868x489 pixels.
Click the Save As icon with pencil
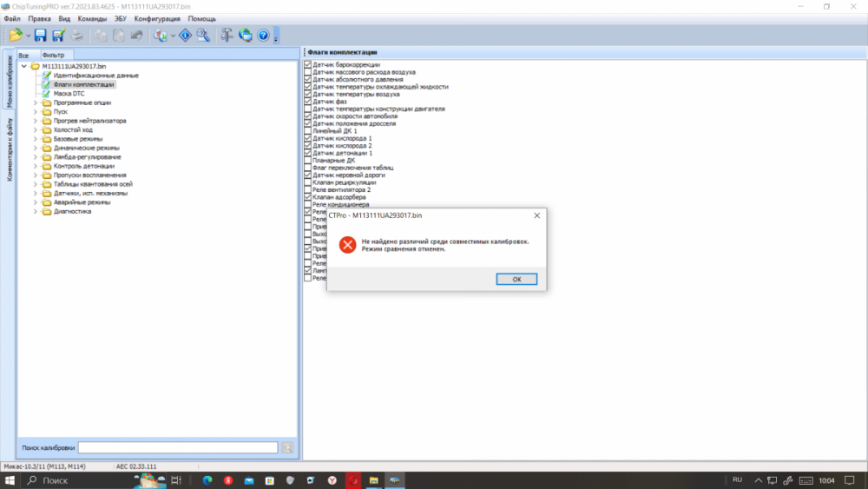coord(58,36)
